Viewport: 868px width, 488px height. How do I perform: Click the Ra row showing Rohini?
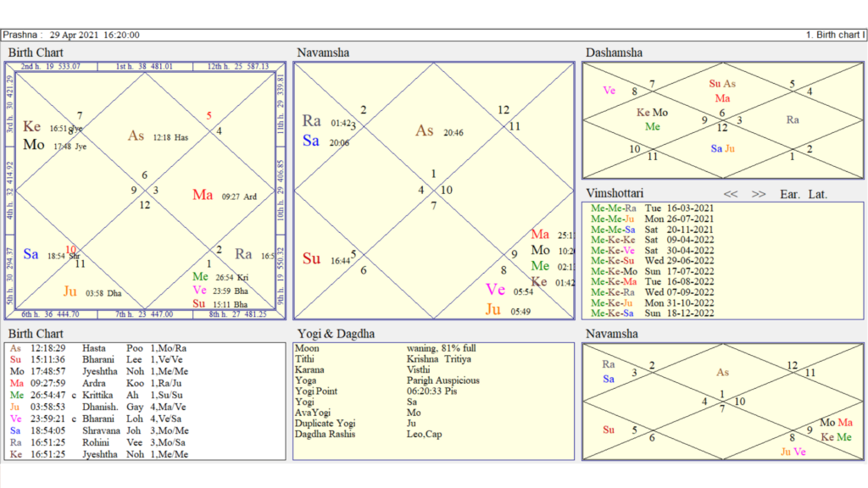click(97, 442)
